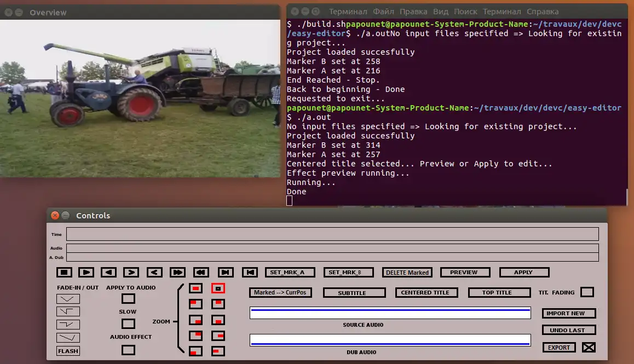Choose the zoom bottom-left corner icon
This screenshot has width=634, height=364.
click(x=195, y=351)
